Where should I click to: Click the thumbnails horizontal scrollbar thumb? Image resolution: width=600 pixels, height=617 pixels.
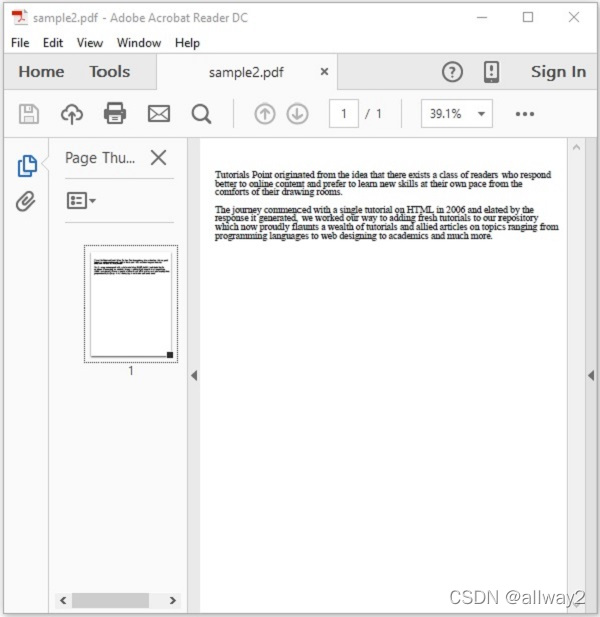[111, 600]
